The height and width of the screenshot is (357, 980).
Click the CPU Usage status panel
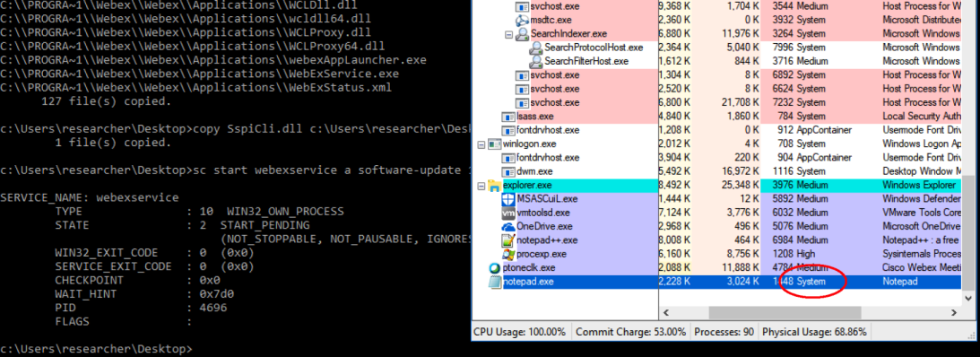(x=521, y=332)
